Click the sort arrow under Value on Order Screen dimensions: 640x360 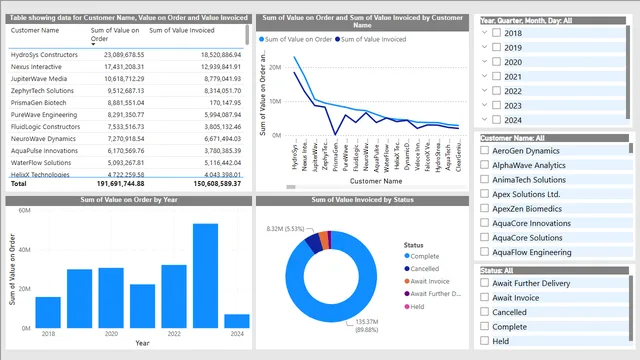click(93, 44)
